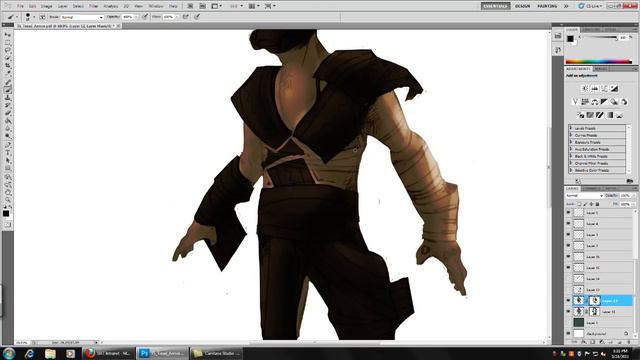Expand Curves Presets list
Image resolution: width=640 pixels, height=360 pixels.
[571, 135]
